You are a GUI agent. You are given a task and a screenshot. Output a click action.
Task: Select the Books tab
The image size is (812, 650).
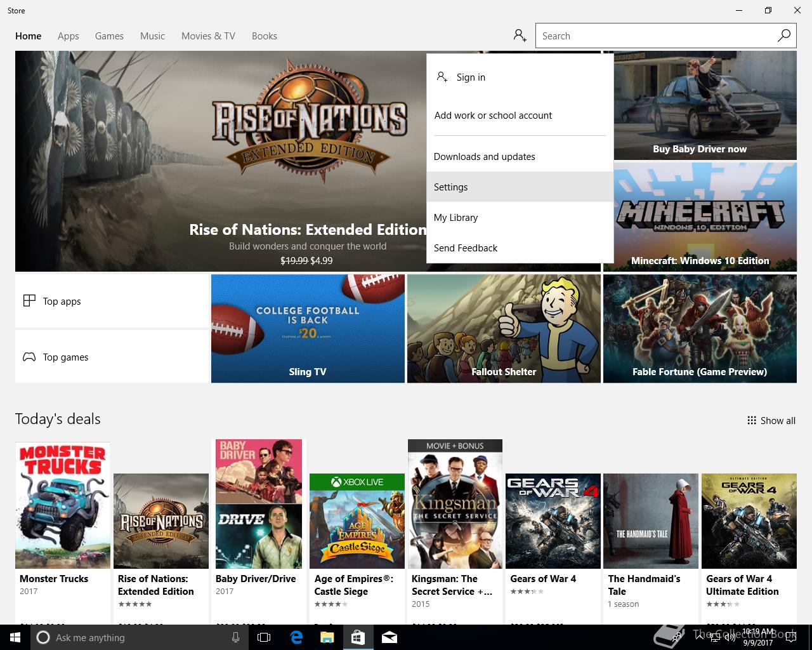pyautogui.click(x=265, y=36)
